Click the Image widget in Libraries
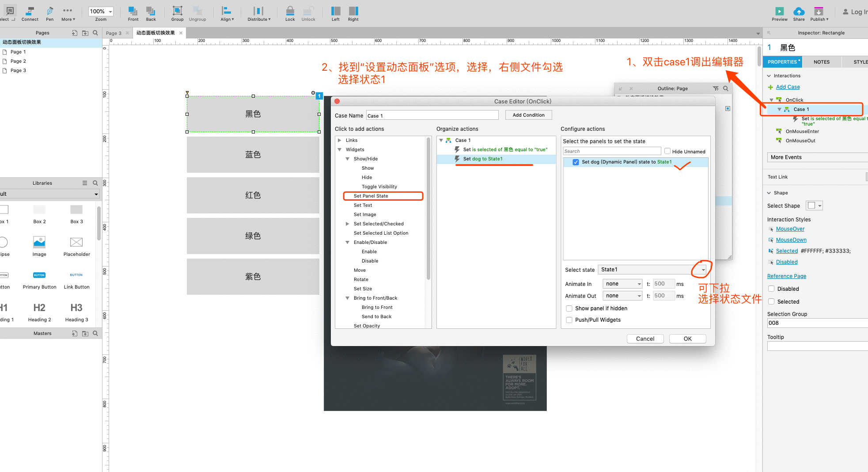Image resolution: width=868 pixels, height=472 pixels. [39, 246]
